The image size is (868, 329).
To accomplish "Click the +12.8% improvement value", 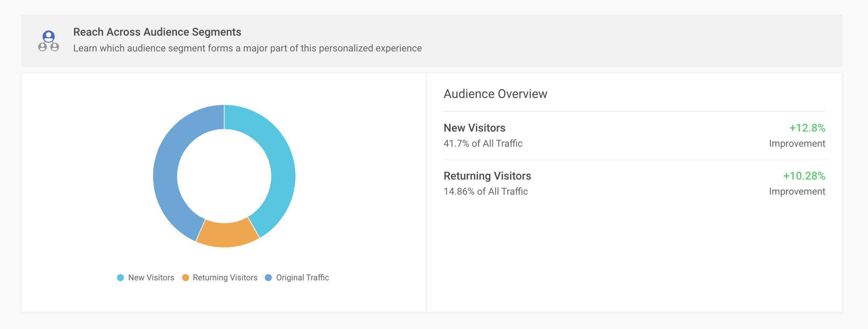I will 807,128.
